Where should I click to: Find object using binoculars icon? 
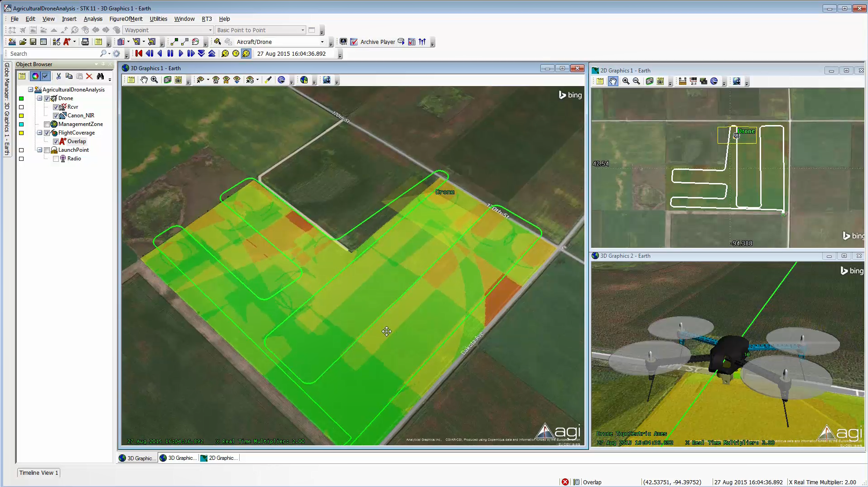point(100,76)
